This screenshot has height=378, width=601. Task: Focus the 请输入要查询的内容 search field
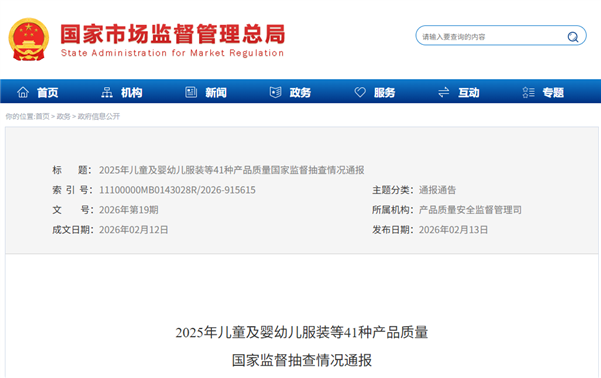pos(493,37)
